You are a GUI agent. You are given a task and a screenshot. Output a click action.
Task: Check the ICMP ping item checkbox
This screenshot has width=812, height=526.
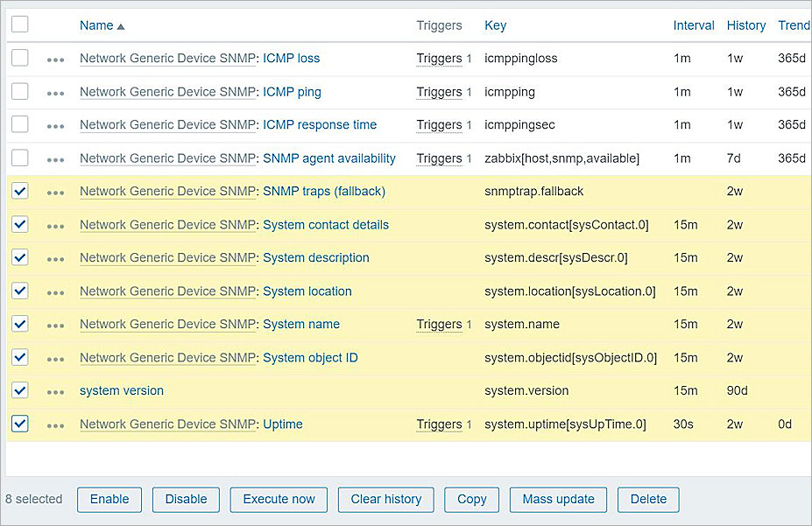[19, 91]
